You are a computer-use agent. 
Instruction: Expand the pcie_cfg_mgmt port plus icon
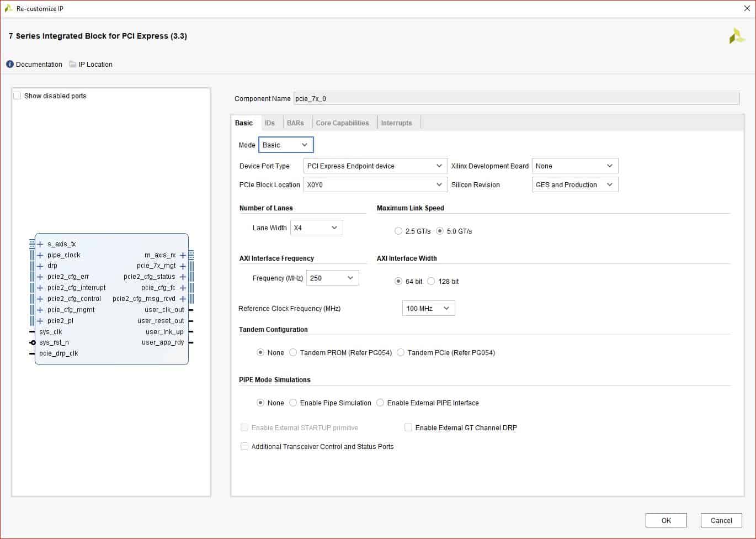tap(40, 310)
